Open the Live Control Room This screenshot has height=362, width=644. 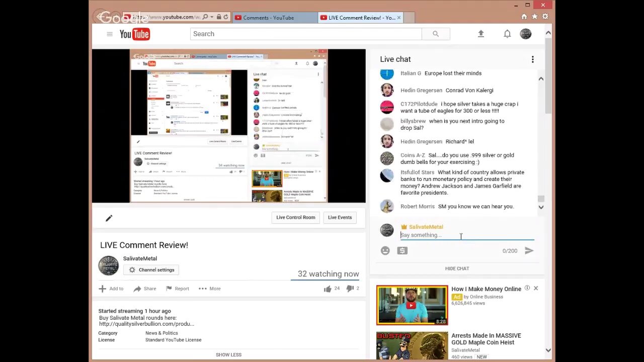coord(296,217)
